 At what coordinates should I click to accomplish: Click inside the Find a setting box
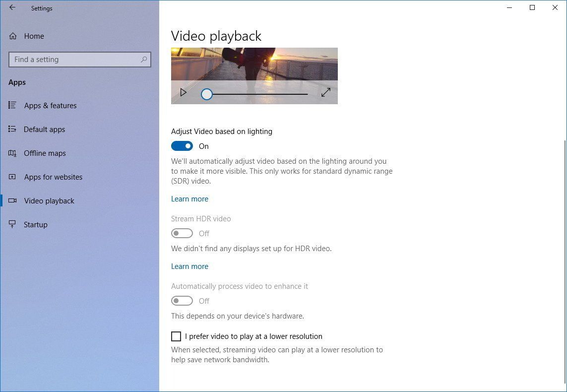tap(74, 59)
